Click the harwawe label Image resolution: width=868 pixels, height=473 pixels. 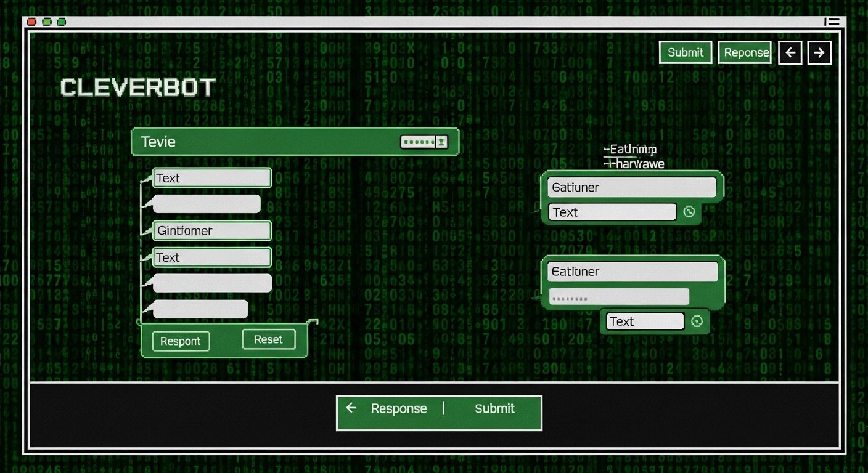[634, 164]
